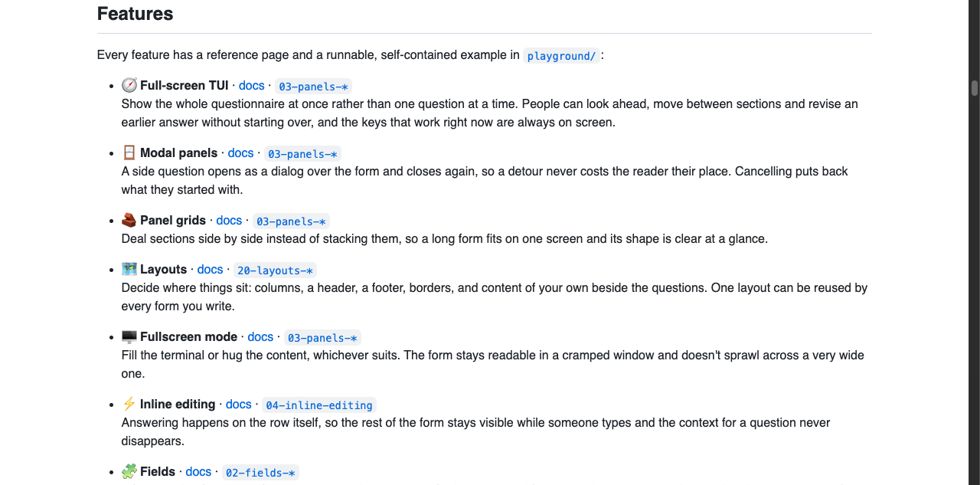Click the compass emoji beside Full-screen TUI
This screenshot has width=980, height=485.
[x=129, y=85]
